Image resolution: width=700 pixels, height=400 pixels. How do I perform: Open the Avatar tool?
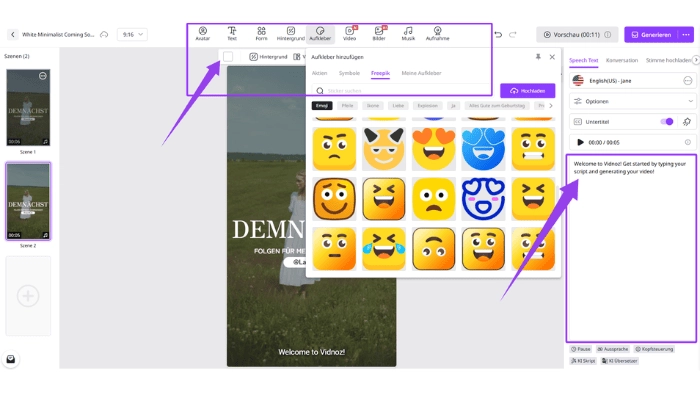coord(203,33)
